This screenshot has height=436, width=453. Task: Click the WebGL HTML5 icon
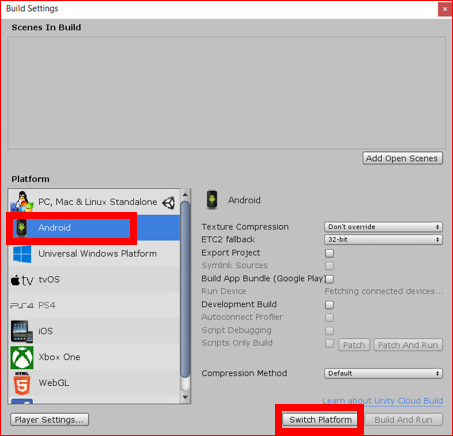click(22, 383)
